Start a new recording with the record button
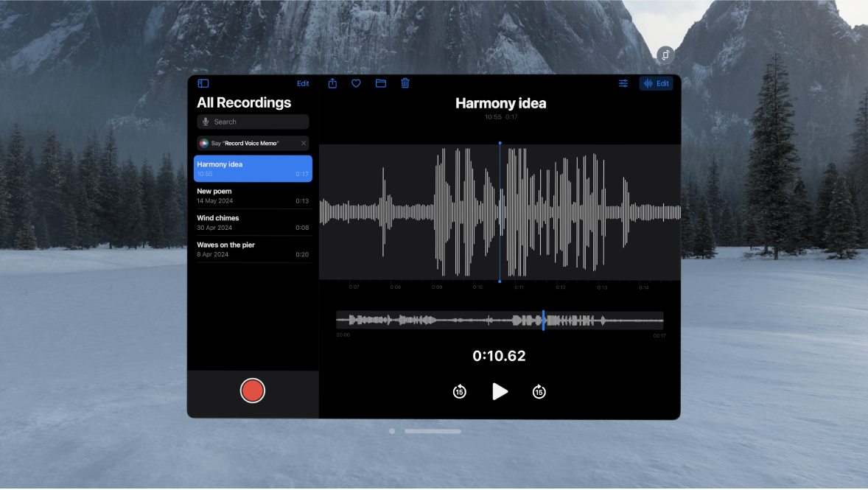 tap(253, 391)
